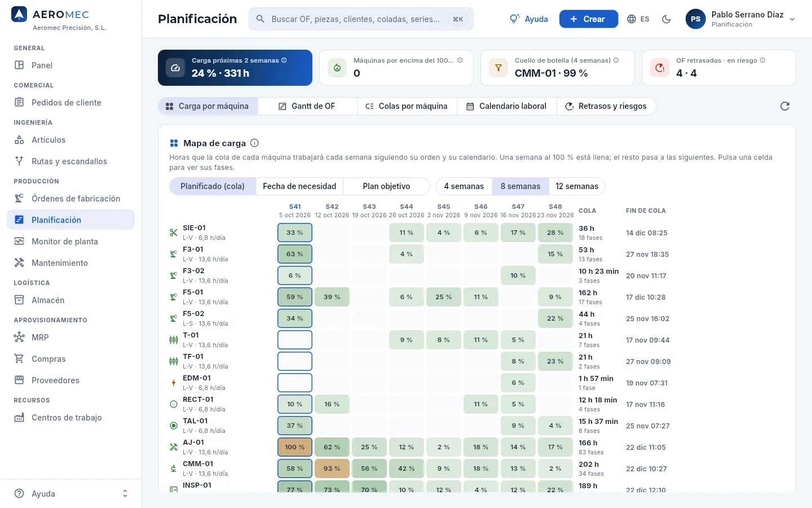Open OF retrasadas en riesgo card
Screen dimensions: 812x508
coord(719,68)
